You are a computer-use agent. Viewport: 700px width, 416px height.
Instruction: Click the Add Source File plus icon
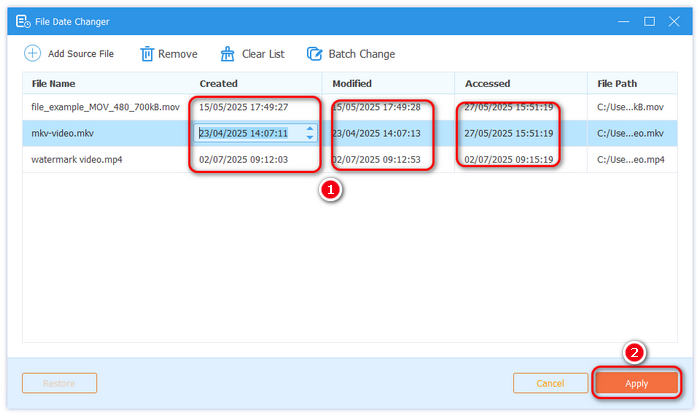(x=32, y=53)
